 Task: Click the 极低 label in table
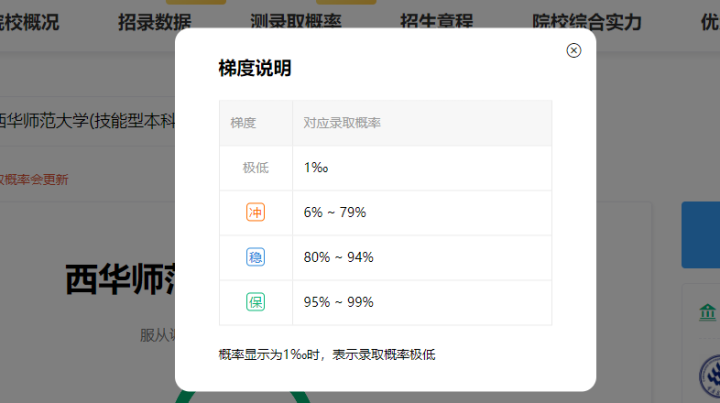[x=256, y=167]
